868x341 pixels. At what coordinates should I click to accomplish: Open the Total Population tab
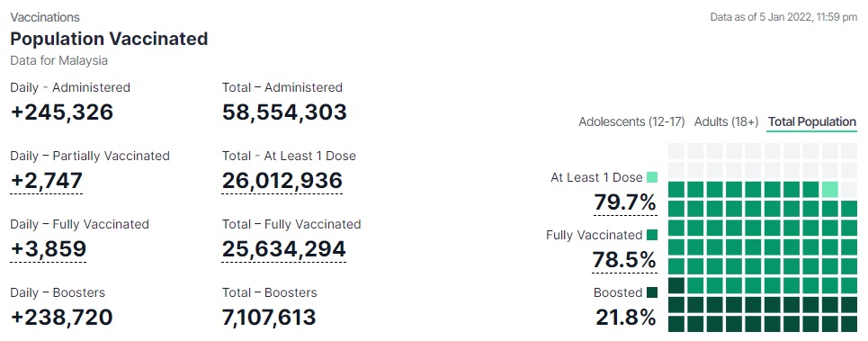[812, 121]
